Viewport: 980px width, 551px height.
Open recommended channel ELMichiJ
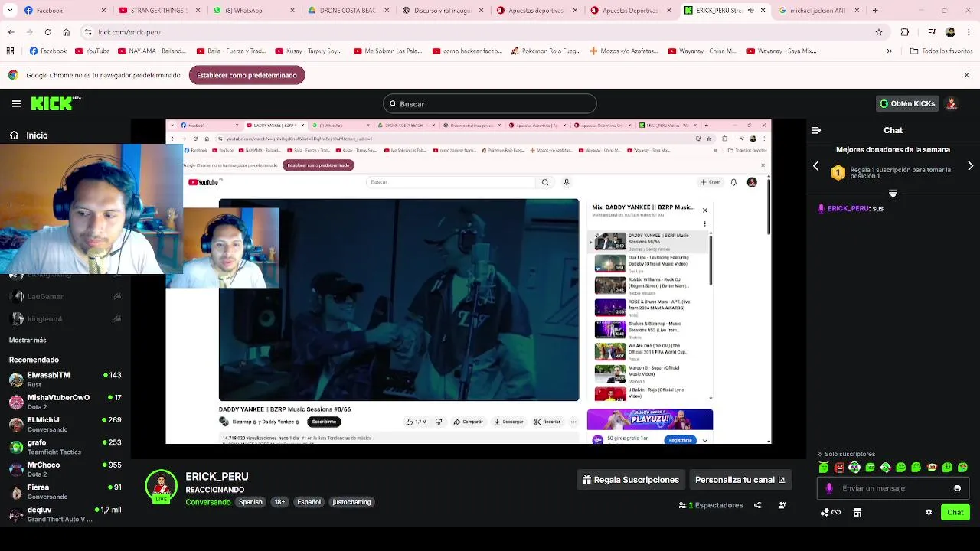pos(65,424)
